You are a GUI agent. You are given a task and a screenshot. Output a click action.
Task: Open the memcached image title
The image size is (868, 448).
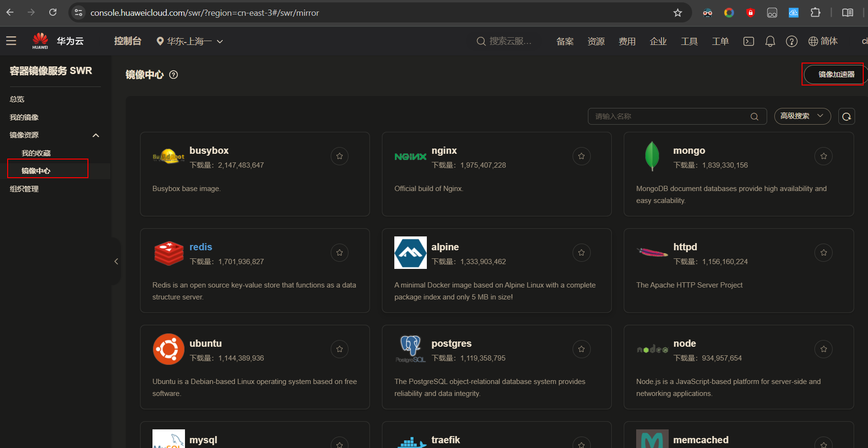(x=701, y=440)
